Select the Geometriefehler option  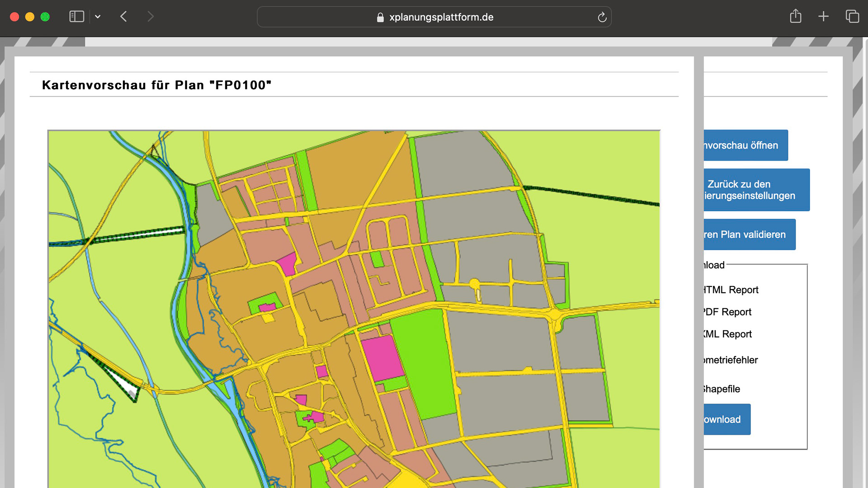(x=731, y=360)
